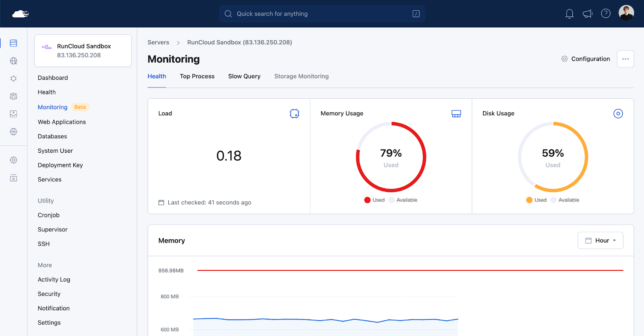Open the DNS icon in left rail

13,132
